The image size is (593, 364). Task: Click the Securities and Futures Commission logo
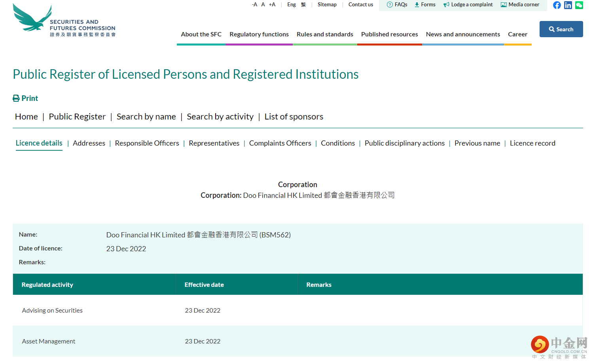64,21
